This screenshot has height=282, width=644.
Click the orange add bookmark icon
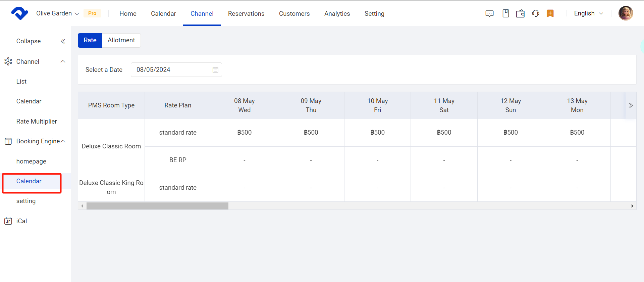[x=550, y=13]
